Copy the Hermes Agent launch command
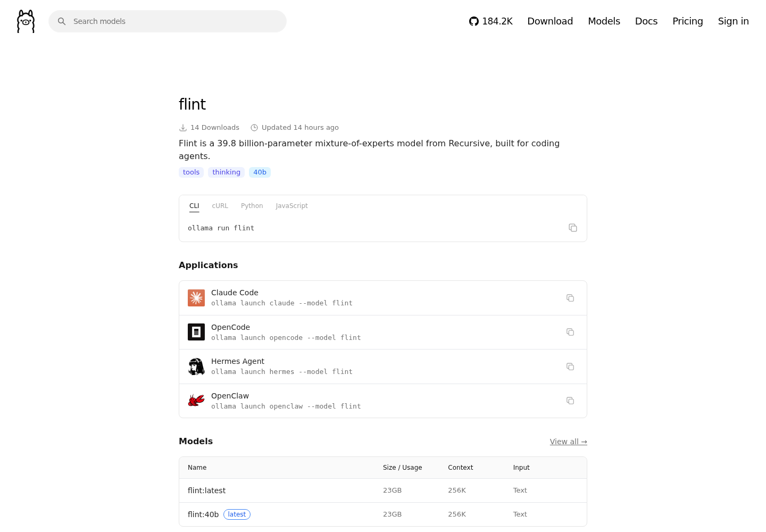The height and width of the screenshot is (532, 766). pos(570,367)
